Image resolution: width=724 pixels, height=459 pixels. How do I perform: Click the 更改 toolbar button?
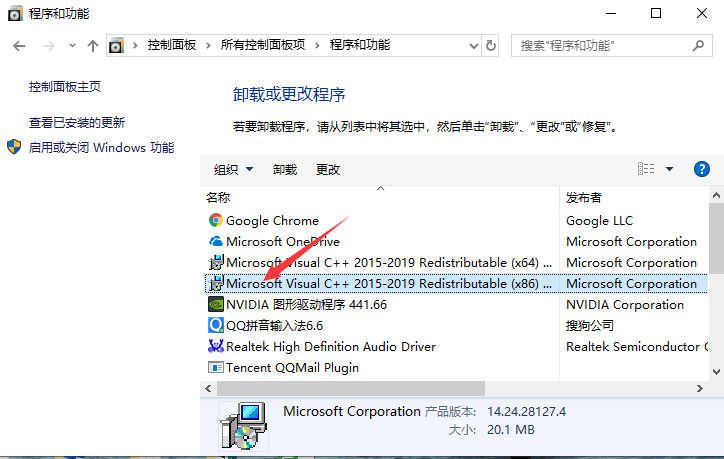328,170
